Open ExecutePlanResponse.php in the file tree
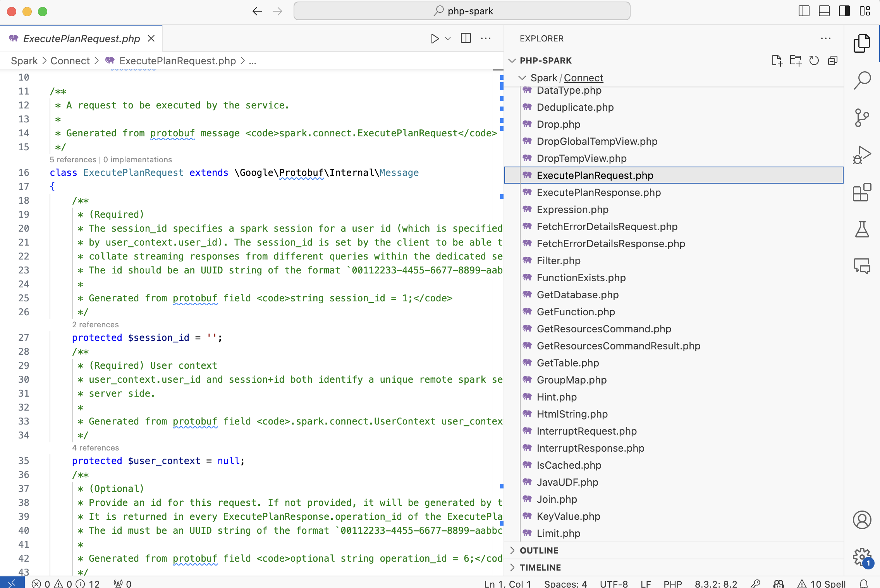Screen dimensions: 880x588 coord(598,193)
